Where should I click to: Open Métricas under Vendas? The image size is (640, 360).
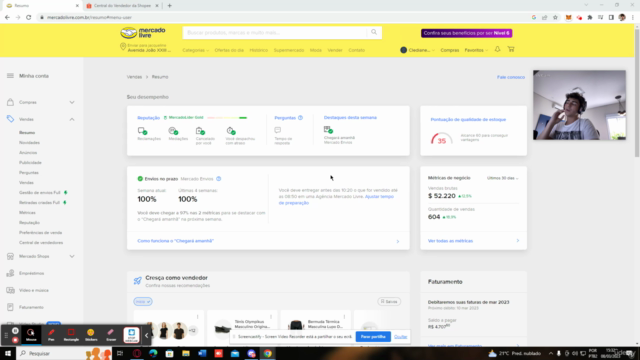[x=27, y=213]
